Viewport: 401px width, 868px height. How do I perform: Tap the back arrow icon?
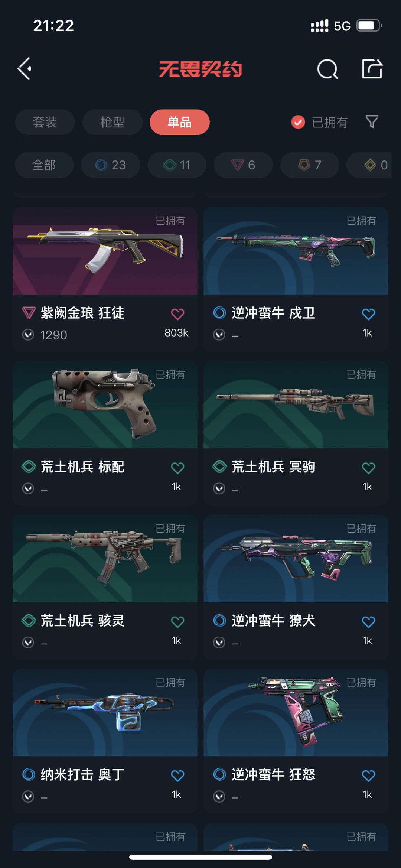pyautogui.click(x=25, y=69)
